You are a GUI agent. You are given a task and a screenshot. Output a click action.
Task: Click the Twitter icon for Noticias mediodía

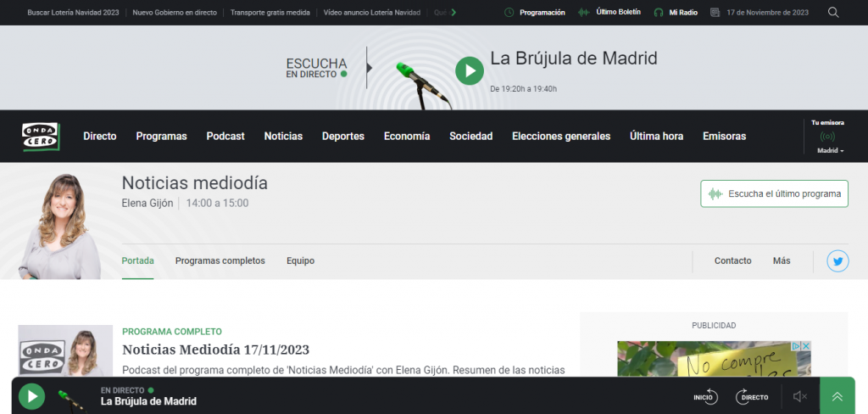tap(837, 261)
